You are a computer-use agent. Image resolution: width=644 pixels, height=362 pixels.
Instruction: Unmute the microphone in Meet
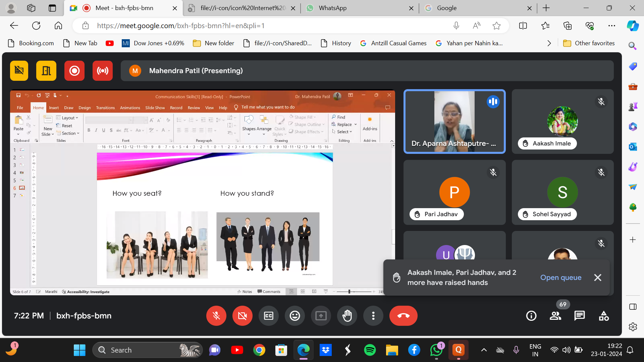216,316
